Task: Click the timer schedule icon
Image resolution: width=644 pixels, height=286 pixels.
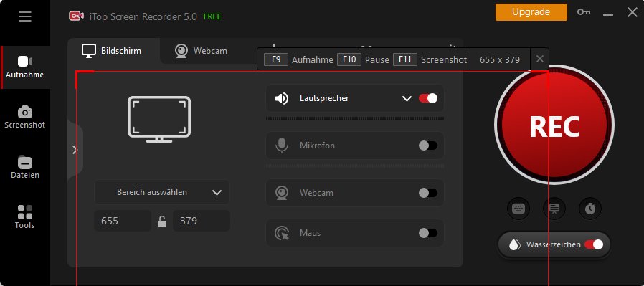Action: (x=590, y=209)
